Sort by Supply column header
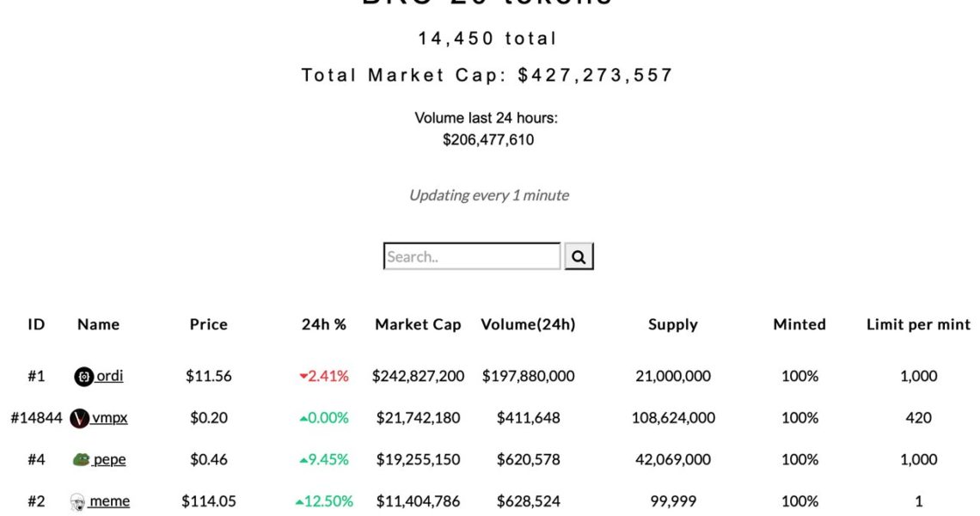The height and width of the screenshot is (516, 980). [x=672, y=324]
